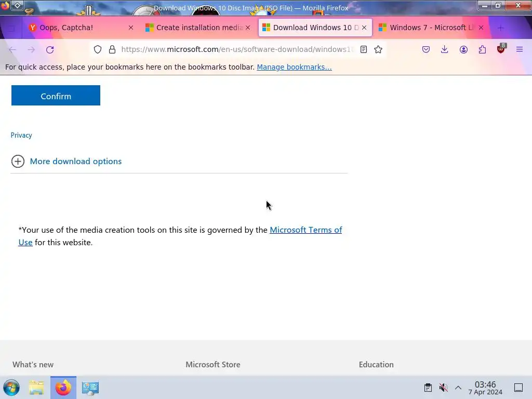Click What's new footer heading

pos(33,364)
